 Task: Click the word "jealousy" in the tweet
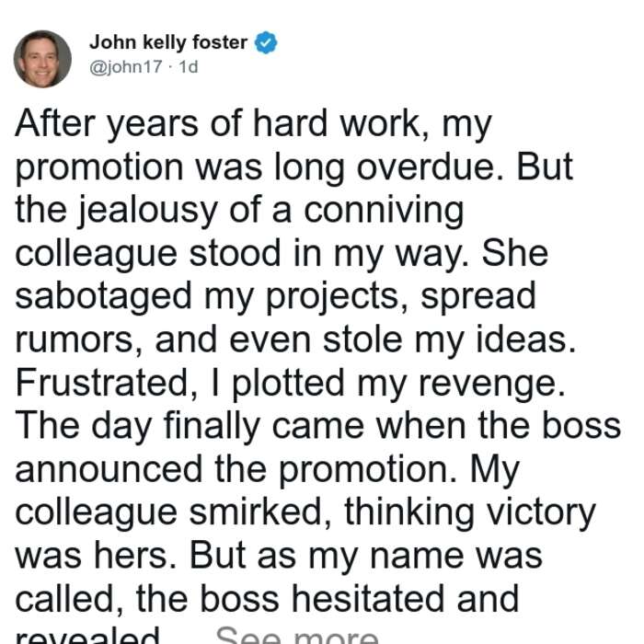pyautogui.click(x=148, y=212)
